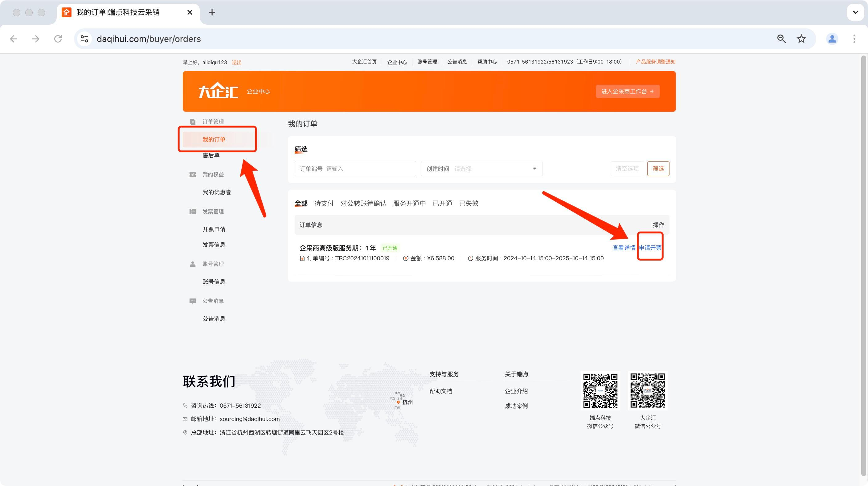Open 成功案例 footer link

516,406
